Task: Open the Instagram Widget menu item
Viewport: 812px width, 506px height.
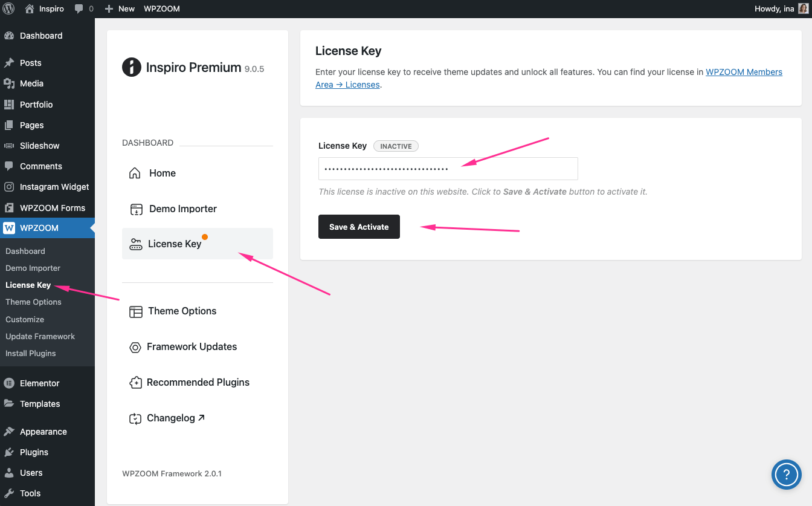Action: click(54, 187)
